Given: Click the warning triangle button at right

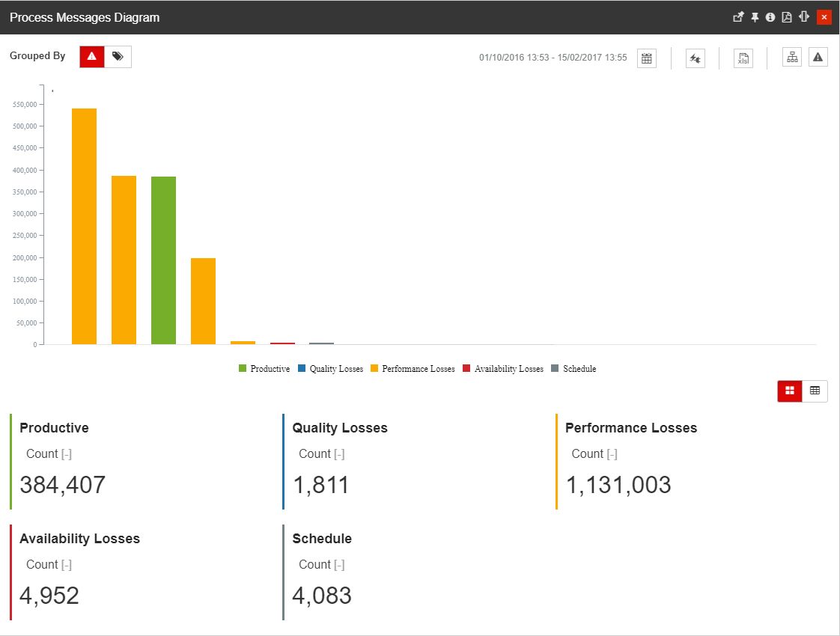Looking at the screenshot, I should tap(818, 58).
